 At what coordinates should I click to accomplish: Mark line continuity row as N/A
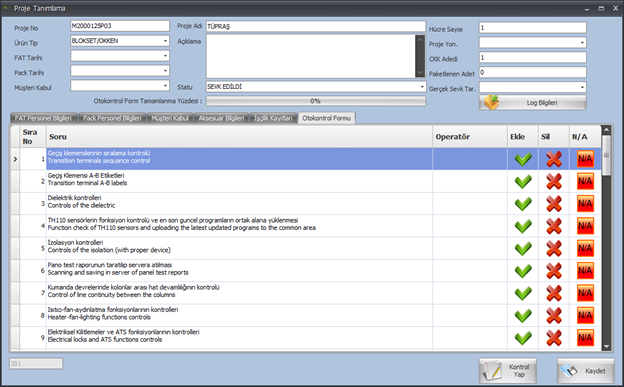(x=585, y=293)
